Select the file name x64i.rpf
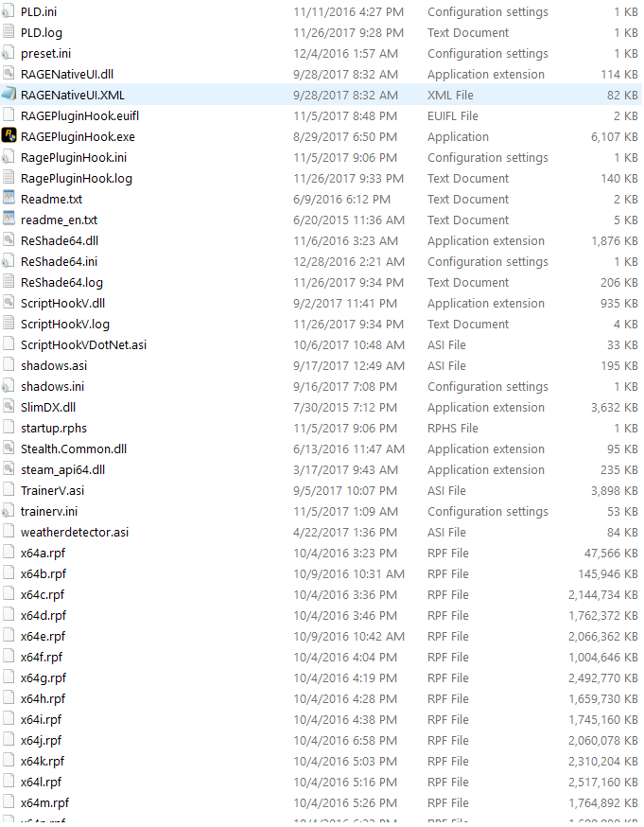Screen dimensions: 644x827 41,719
